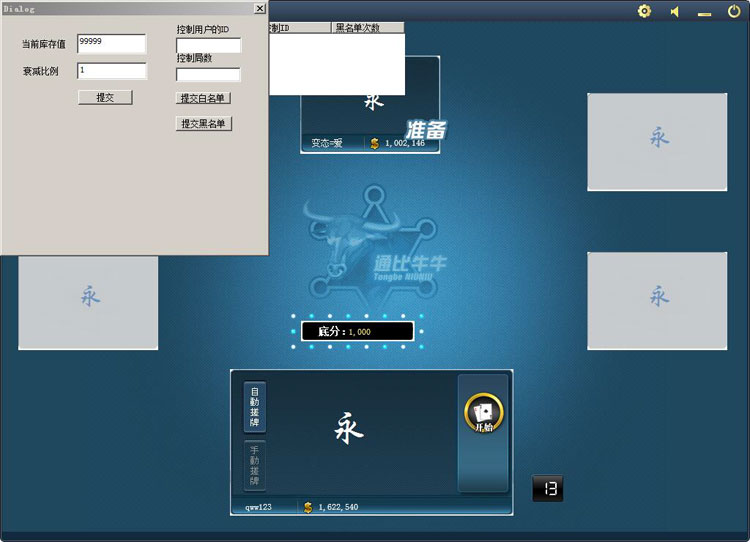Click the power exit icon
750x542 pixels.
click(x=734, y=11)
